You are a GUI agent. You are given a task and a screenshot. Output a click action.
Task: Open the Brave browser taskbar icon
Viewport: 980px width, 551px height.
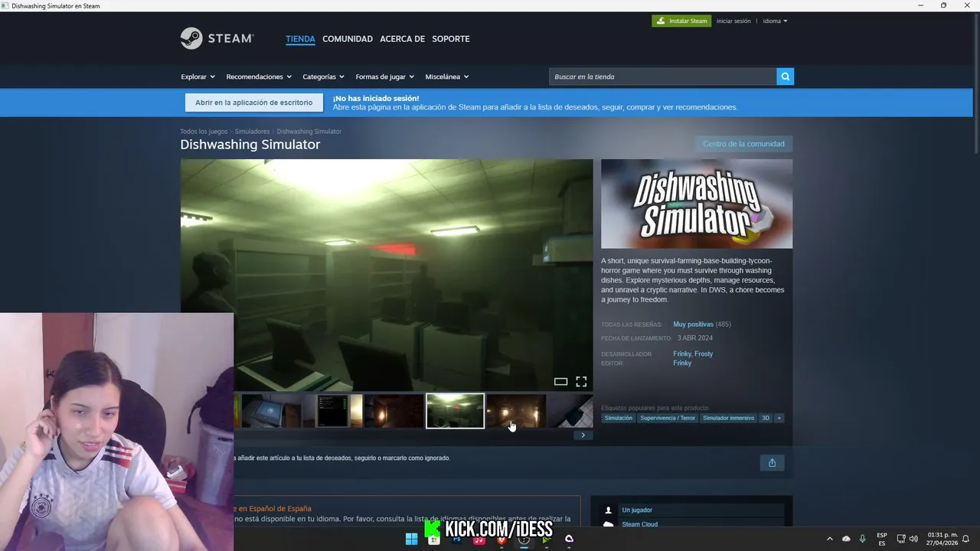coord(501,539)
